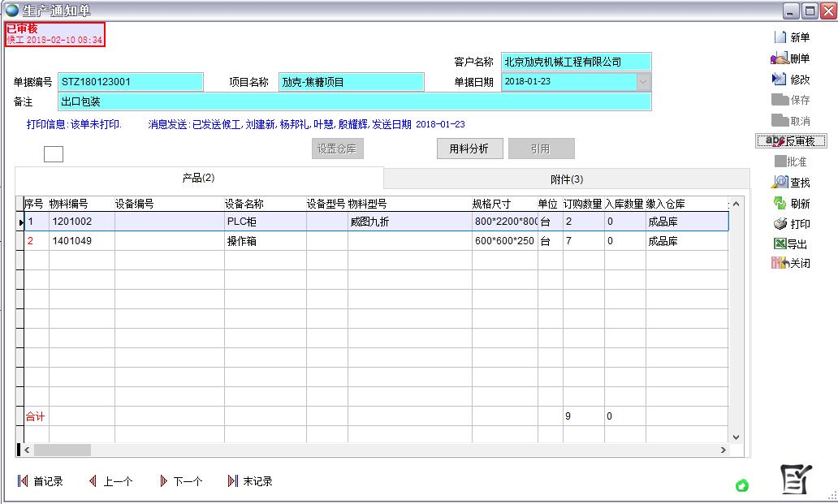
Task: Open the 单据日期 date dropdown
Action: pyautogui.click(x=643, y=81)
